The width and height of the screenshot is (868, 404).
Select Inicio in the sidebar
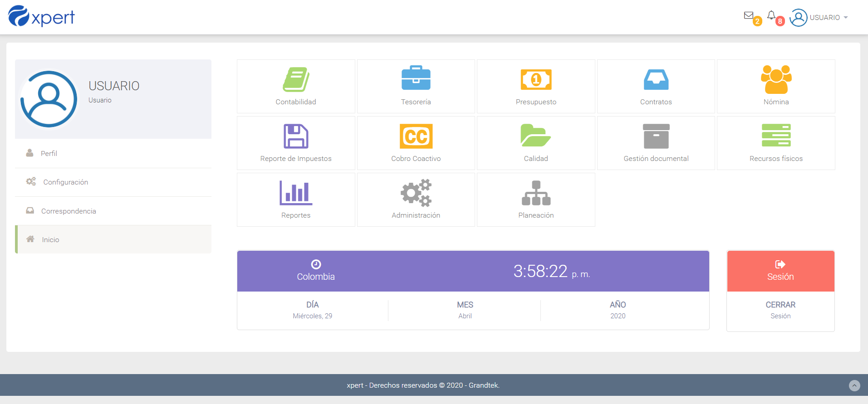113,239
